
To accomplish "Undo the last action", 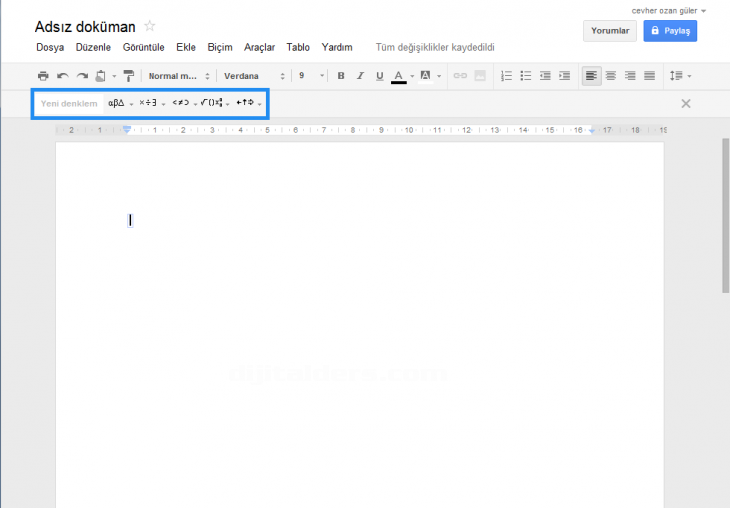I will click(x=63, y=76).
